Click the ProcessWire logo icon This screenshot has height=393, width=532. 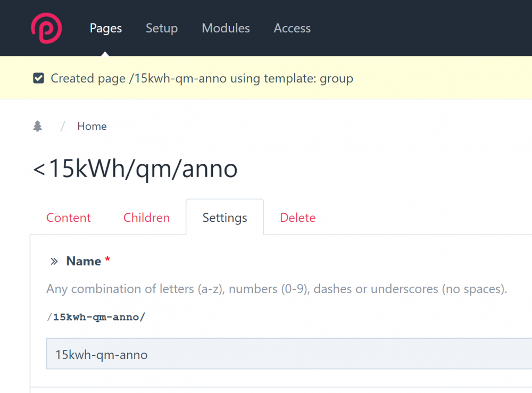click(x=46, y=28)
